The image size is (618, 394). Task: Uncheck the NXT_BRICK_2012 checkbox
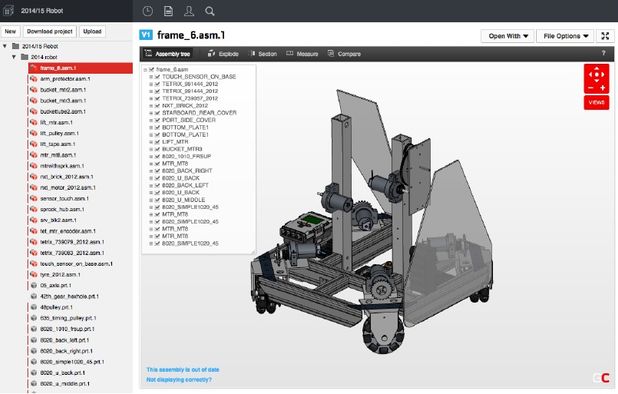[x=157, y=106]
